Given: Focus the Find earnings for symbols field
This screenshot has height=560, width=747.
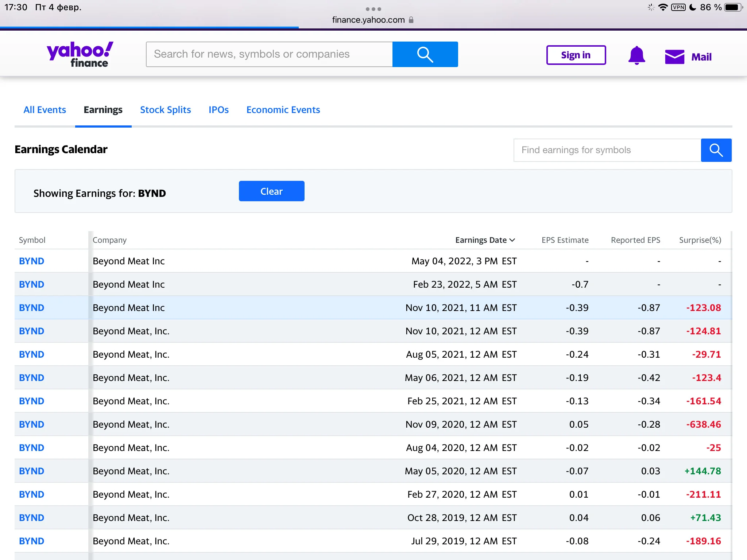Looking at the screenshot, I should pyautogui.click(x=607, y=150).
